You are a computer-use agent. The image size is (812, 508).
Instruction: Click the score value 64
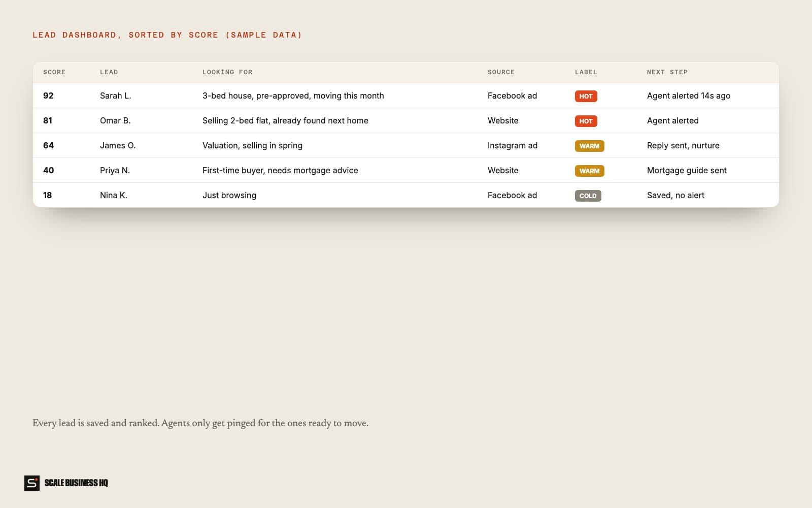(x=48, y=145)
